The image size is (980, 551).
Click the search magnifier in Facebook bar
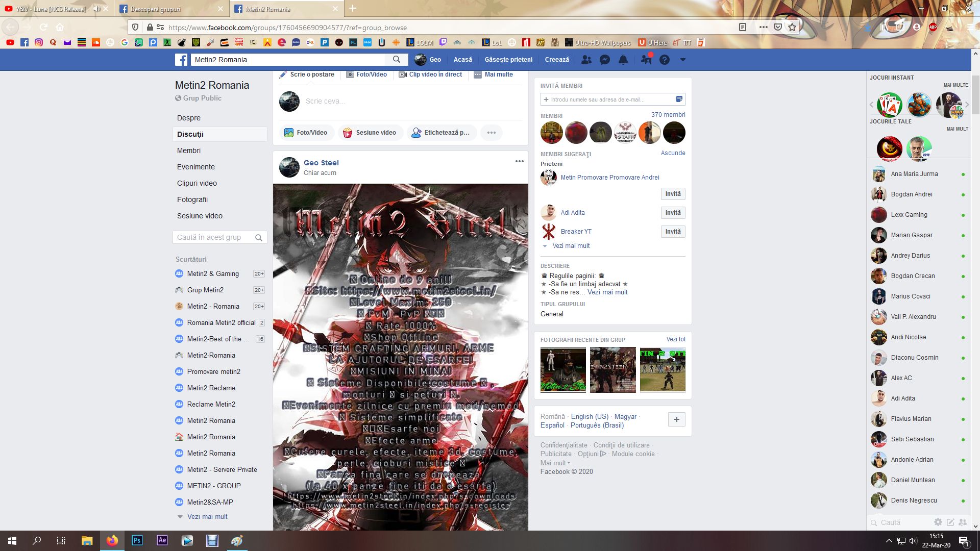tap(397, 60)
